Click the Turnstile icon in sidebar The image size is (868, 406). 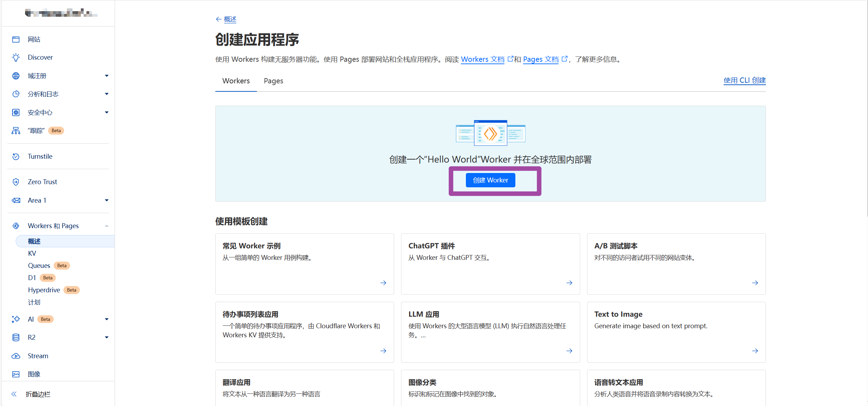(16, 156)
